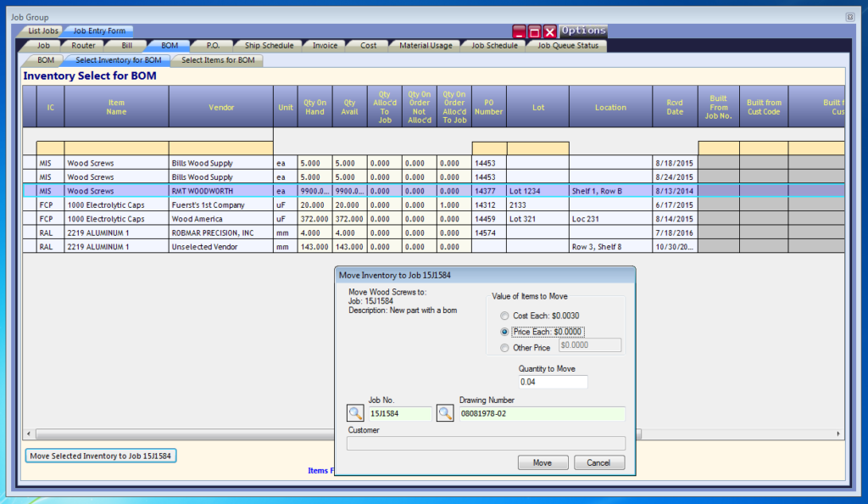Select the RMT WOODWORTH vendor cell
The height and width of the screenshot is (504, 868).
click(x=221, y=191)
